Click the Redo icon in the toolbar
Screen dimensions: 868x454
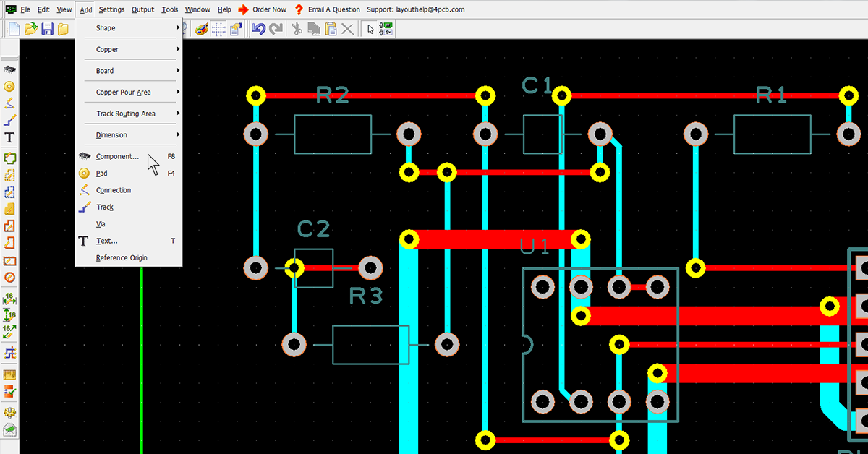tap(276, 28)
